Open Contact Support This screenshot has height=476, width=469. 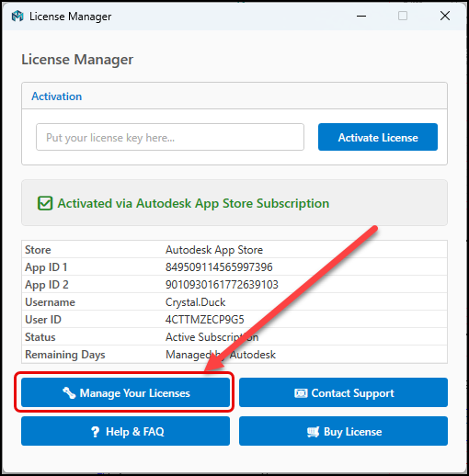click(x=343, y=392)
